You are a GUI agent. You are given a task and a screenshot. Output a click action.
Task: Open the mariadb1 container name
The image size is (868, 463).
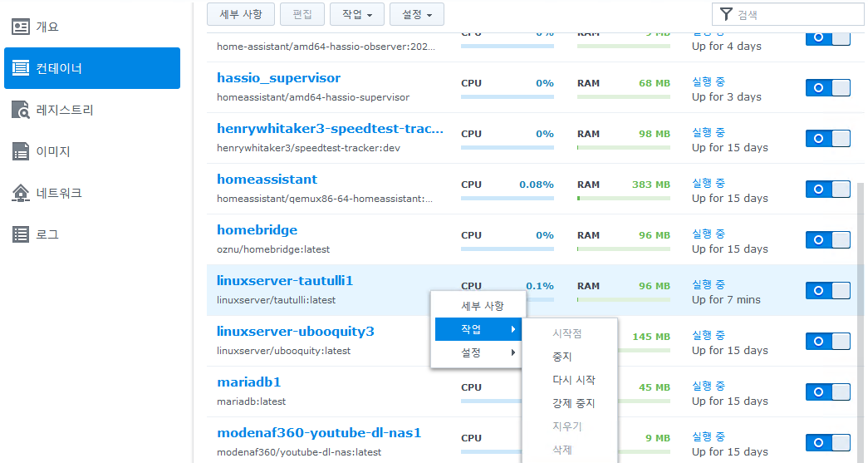pyautogui.click(x=249, y=382)
